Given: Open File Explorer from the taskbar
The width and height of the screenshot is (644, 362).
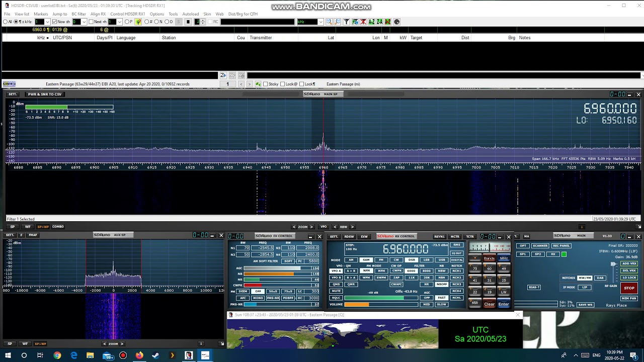Looking at the screenshot, I should click(x=90, y=355).
